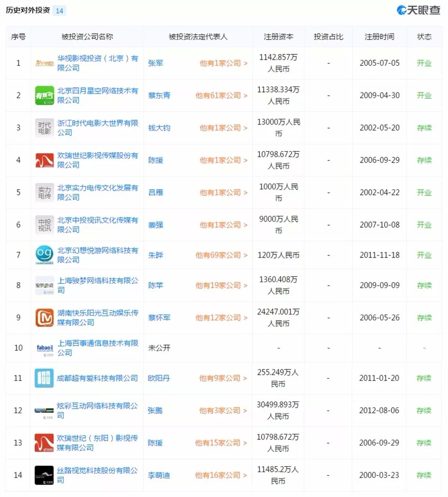Click the 骏梦游戏 logo icon
The width and height of the screenshot is (448, 497).
pyautogui.click(x=44, y=285)
